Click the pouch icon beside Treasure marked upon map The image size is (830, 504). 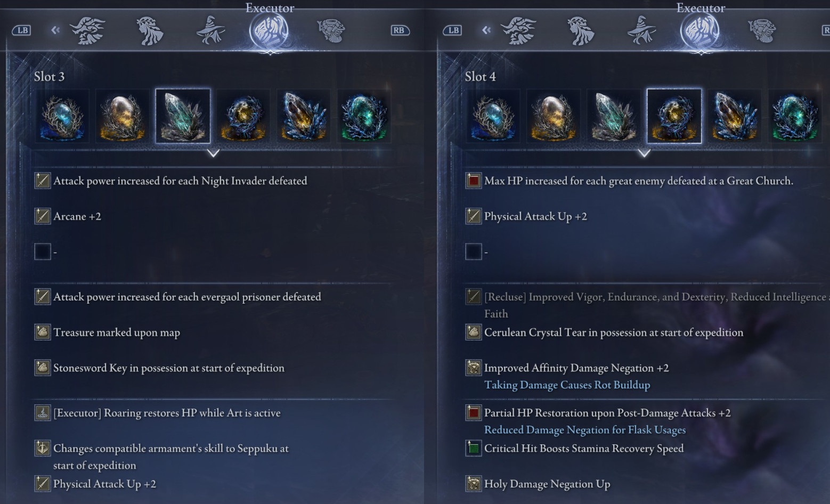coord(43,332)
